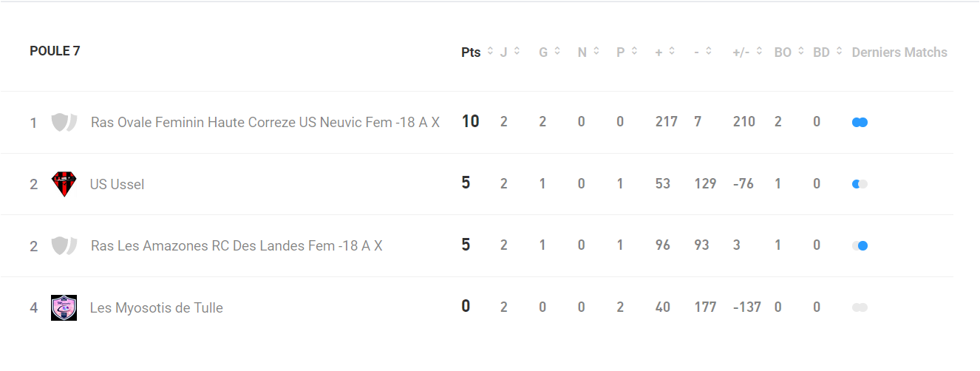
Task: Click the grey placeholder crest of Ras Les Amazones
Action: click(64, 246)
